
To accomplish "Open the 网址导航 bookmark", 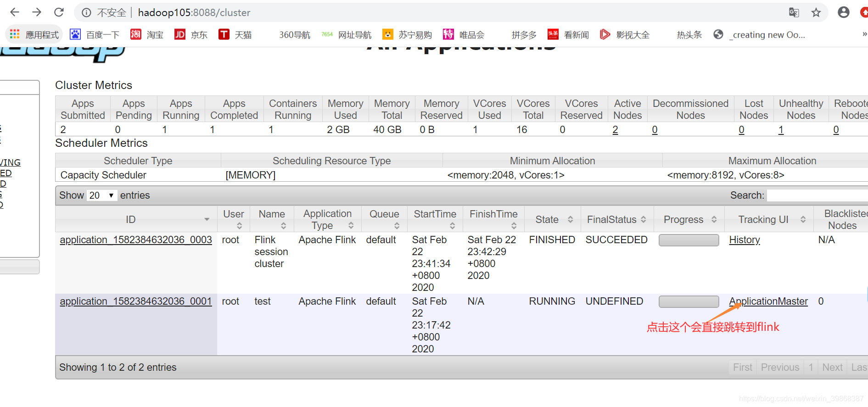I will pyautogui.click(x=347, y=34).
